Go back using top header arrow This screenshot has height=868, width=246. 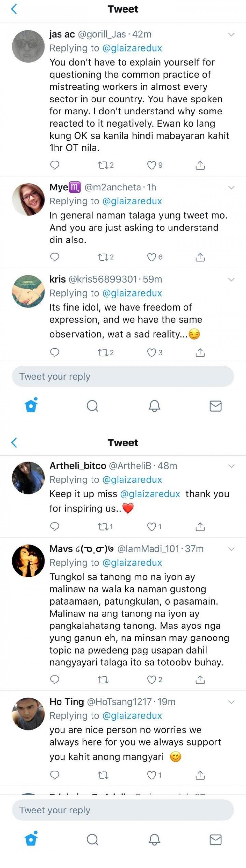[x=14, y=9]
